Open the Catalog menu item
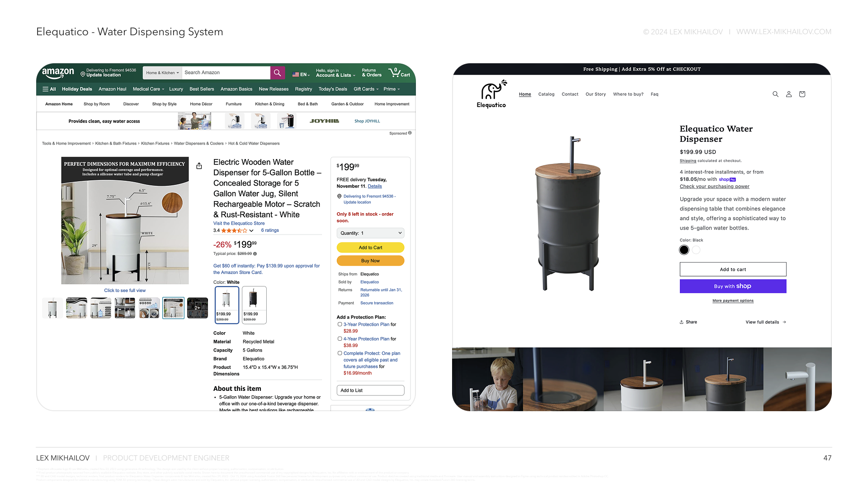Image resolution: width=868 pixels, height=488 pixels. (546, 94)
